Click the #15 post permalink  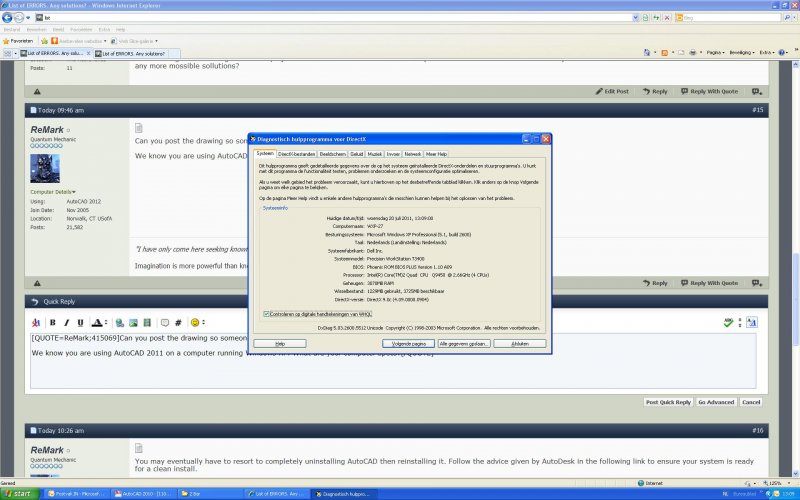757,110
